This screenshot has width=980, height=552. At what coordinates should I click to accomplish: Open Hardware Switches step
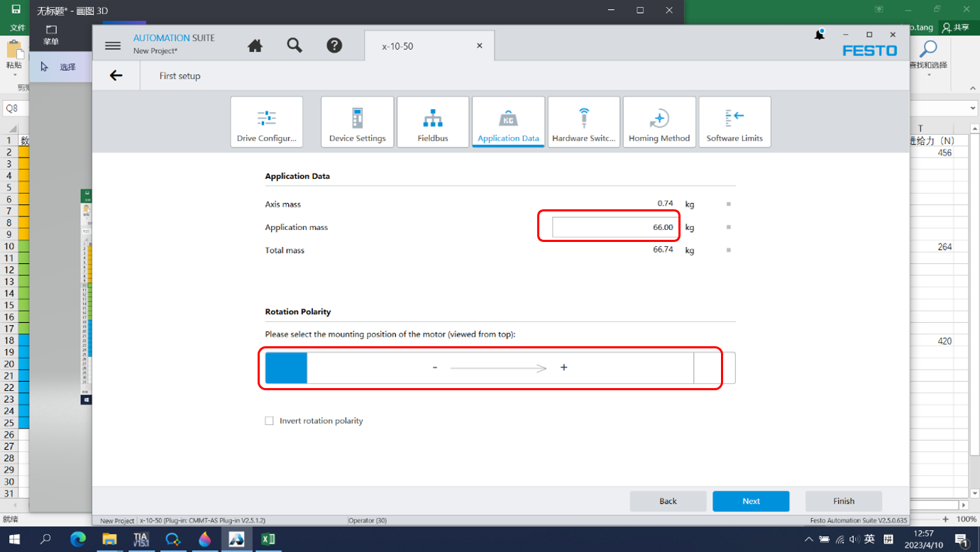(584, 122)
